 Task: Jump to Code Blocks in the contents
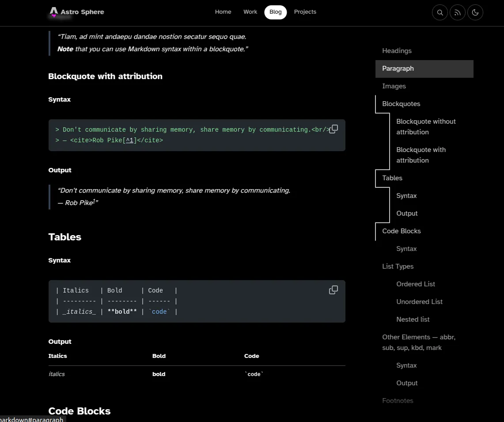(402, 231)
